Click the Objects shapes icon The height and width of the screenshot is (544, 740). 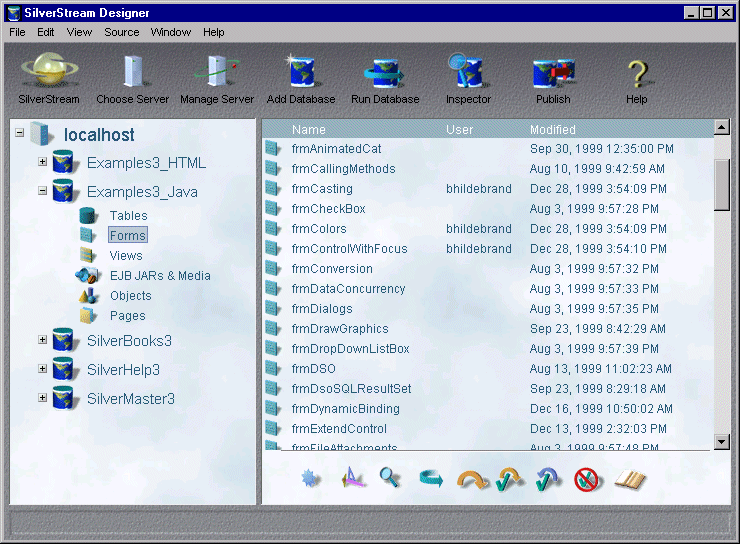tap(88, 295)
